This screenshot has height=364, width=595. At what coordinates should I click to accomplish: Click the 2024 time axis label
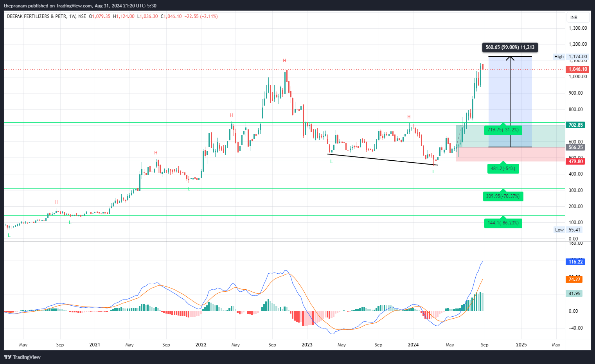point(413,345)
